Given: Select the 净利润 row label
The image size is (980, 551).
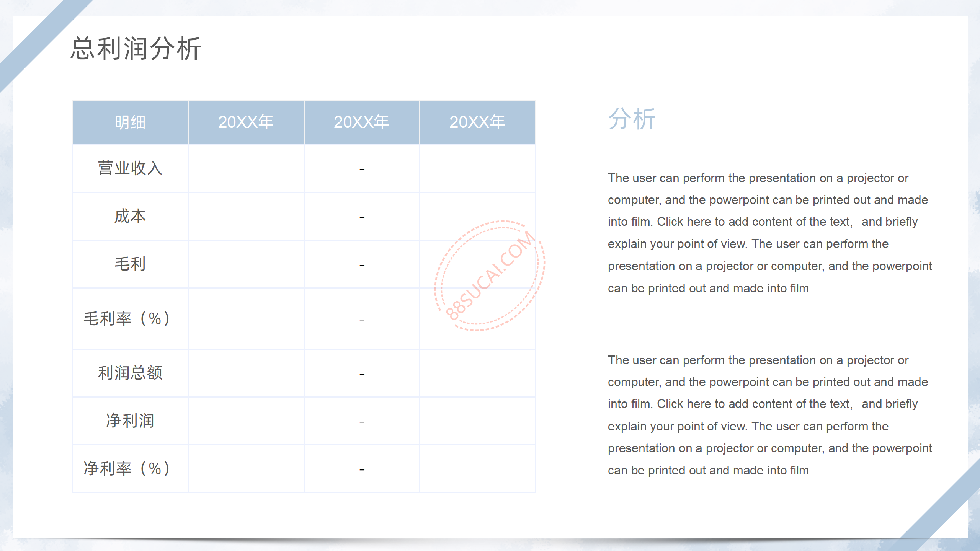Looking at the screenshot, I should point(130,421).
